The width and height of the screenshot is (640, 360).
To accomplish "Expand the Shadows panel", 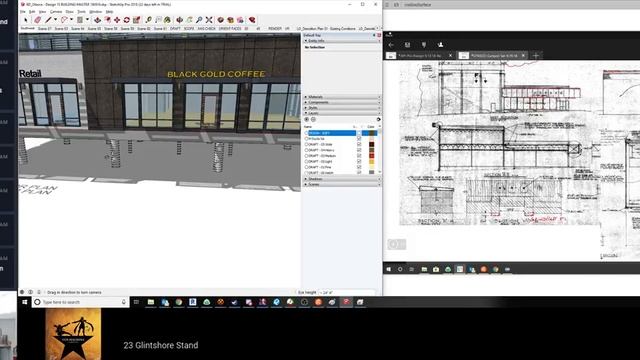I will 342,179.
